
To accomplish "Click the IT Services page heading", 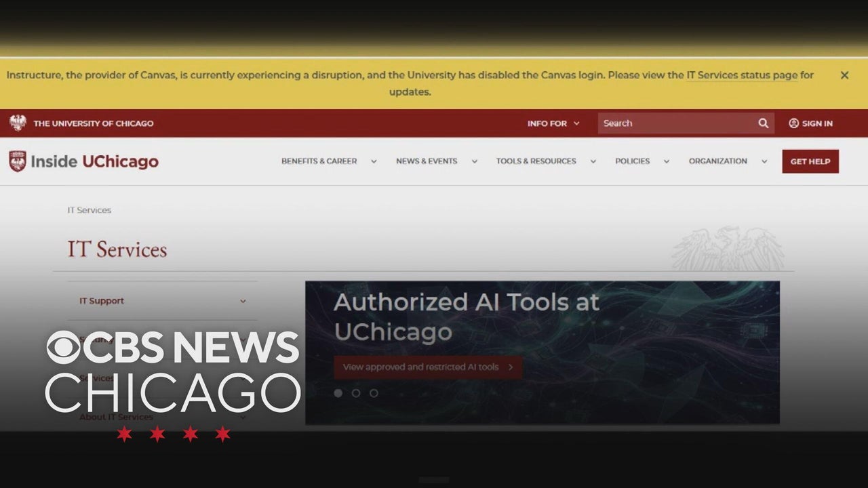I will pos(117,249).
